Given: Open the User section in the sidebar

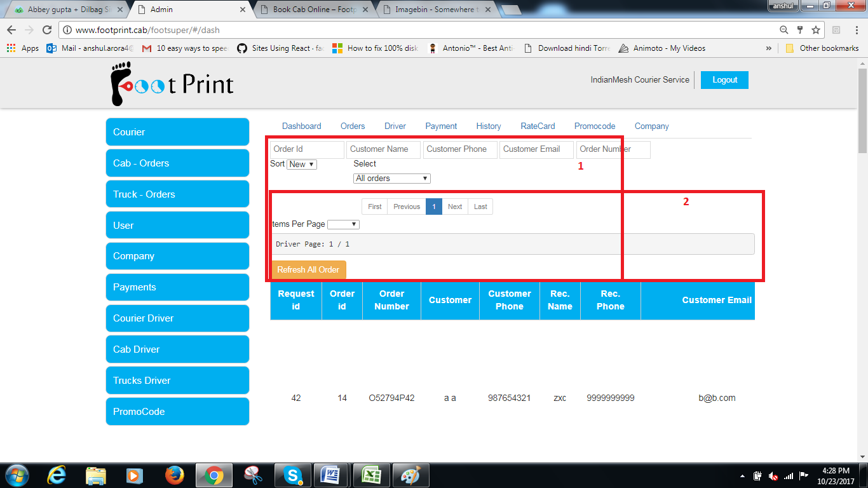Looking at the screenshot, I should (177, 226).
